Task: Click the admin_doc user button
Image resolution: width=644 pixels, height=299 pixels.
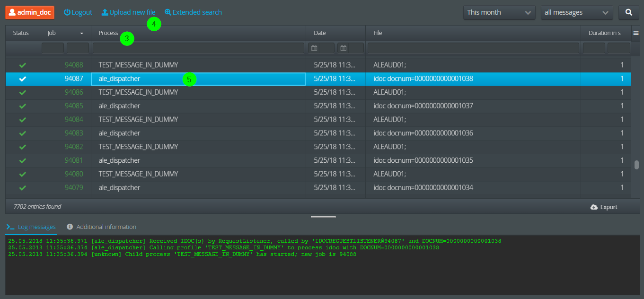Action: 30,12
